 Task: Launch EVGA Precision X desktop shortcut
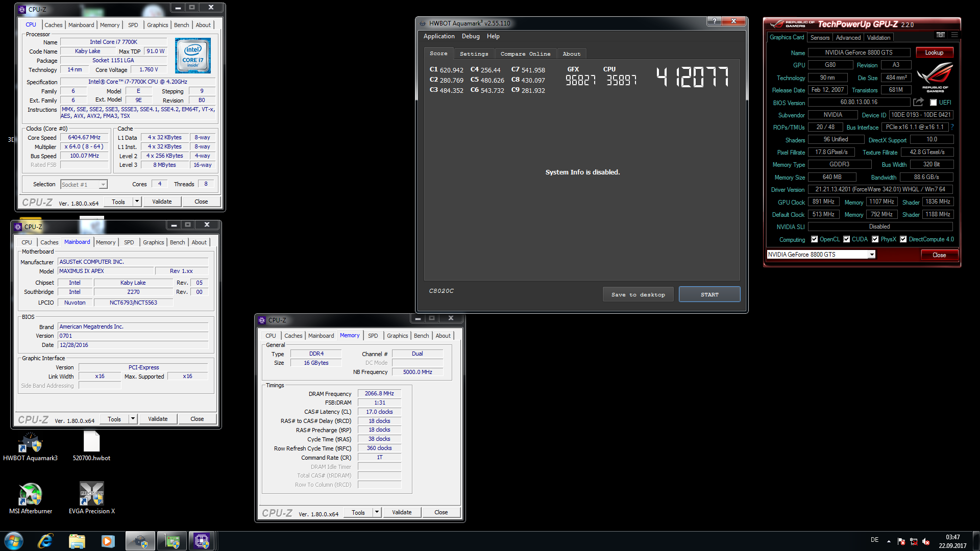coord(92,499)
